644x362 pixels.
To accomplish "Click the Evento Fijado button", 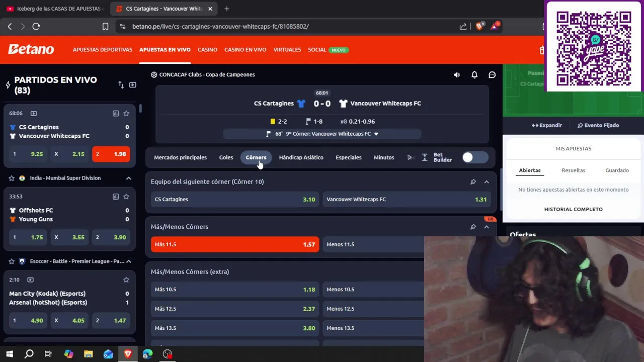I will click(598, 125).
